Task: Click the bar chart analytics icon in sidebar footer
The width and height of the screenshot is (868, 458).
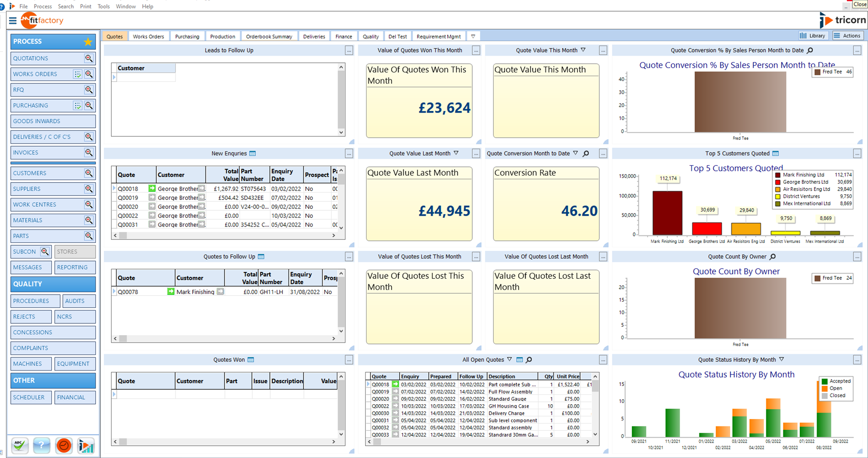Action: click(x=86, y=446)
